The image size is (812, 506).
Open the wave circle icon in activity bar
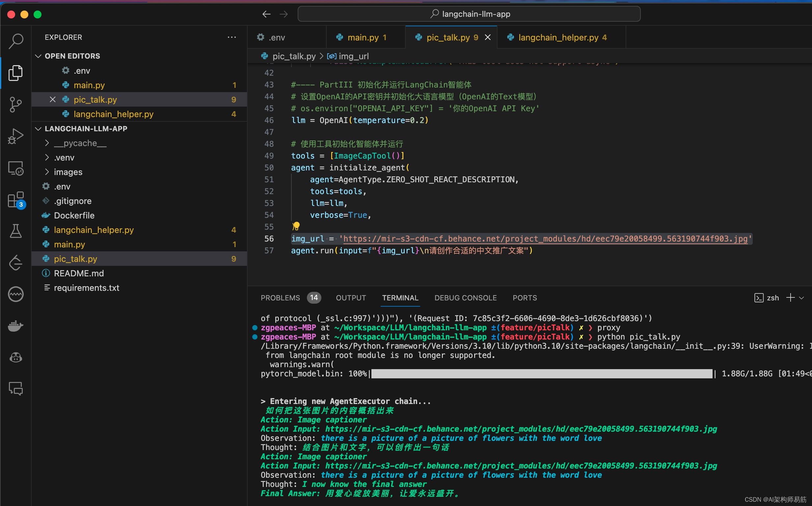point(16,294)
